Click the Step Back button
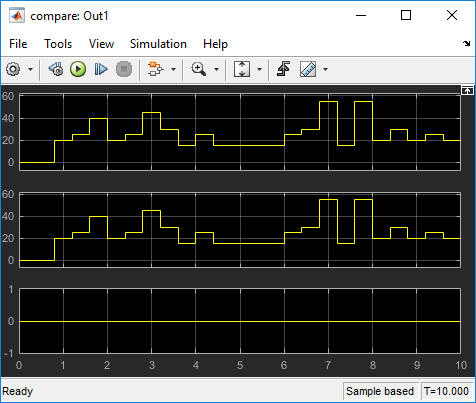The height and width of the screenshot is (403, 476). pyautogui.click(x=56, y=69)
